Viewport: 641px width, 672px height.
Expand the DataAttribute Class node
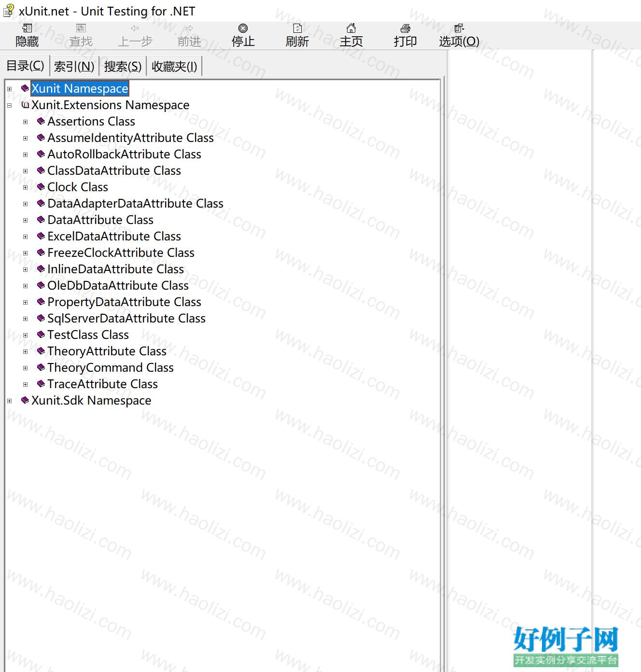pos(26,221)
